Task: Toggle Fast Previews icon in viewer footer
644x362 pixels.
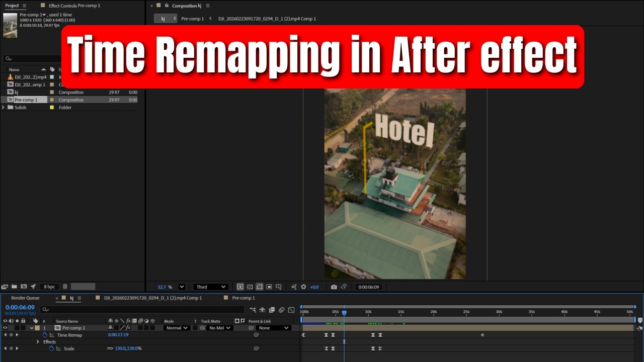Action: pyautogui.click(x=240, y=287)
